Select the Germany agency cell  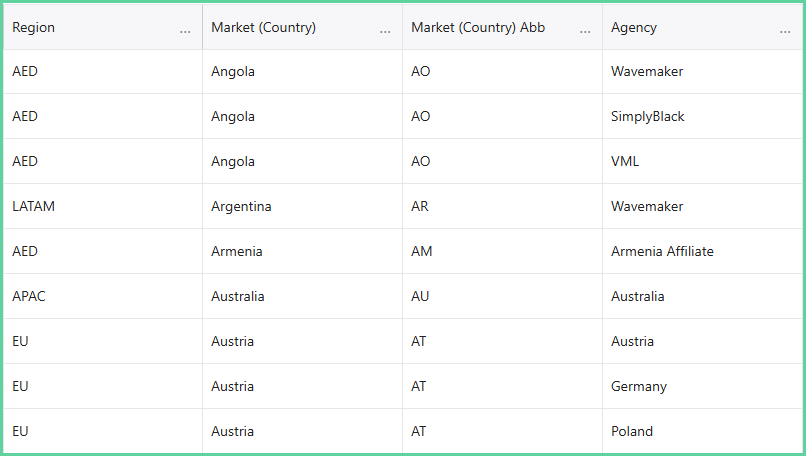pyautogui.click(x=702, y=386)
